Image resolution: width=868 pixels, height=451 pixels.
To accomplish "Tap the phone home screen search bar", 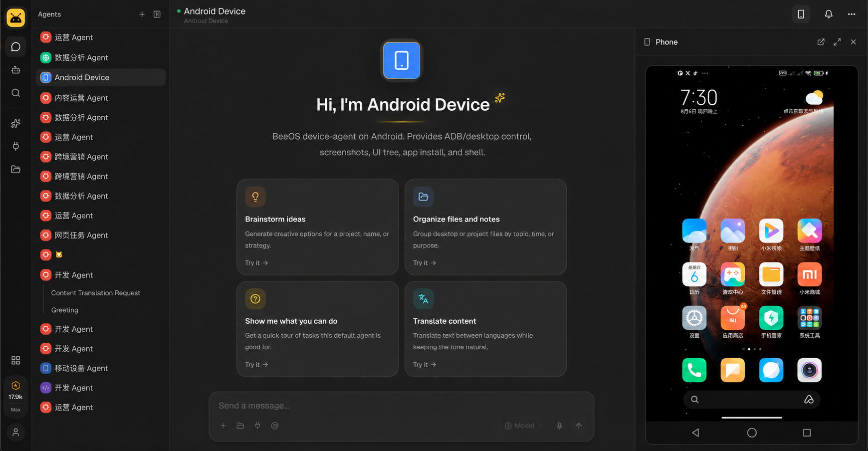I will pos(752,400).
